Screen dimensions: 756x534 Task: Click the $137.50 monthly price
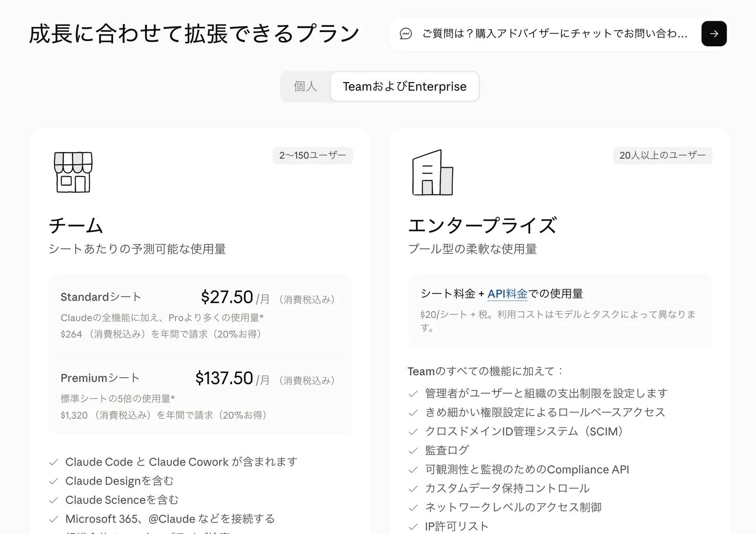tap(224, 378)
